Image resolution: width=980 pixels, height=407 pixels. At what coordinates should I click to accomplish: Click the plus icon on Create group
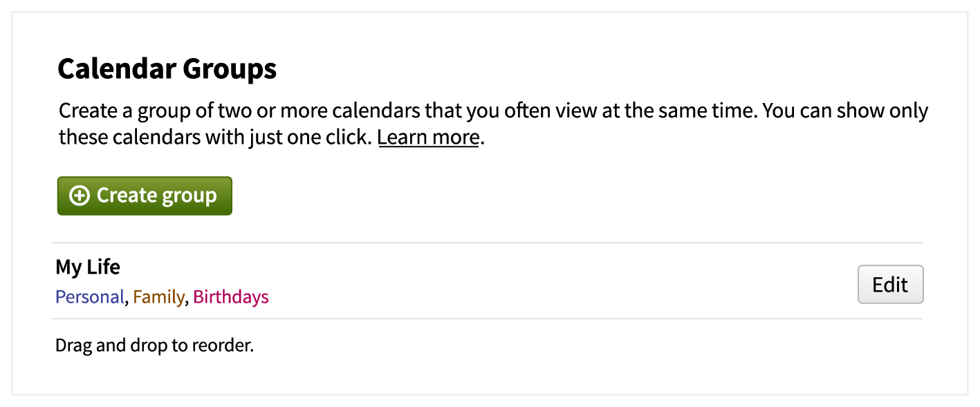pyautogui.click(x=80, y=196)
